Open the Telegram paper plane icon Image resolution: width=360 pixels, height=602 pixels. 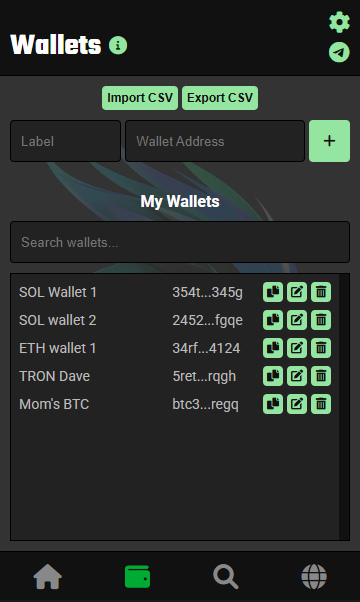(x=339, y=52)
